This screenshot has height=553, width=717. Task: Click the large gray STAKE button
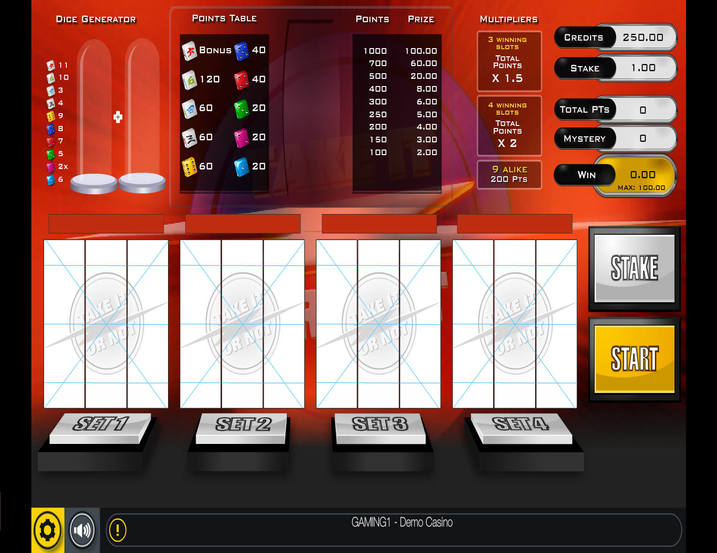pyautogui.click(x=634, y=268)
